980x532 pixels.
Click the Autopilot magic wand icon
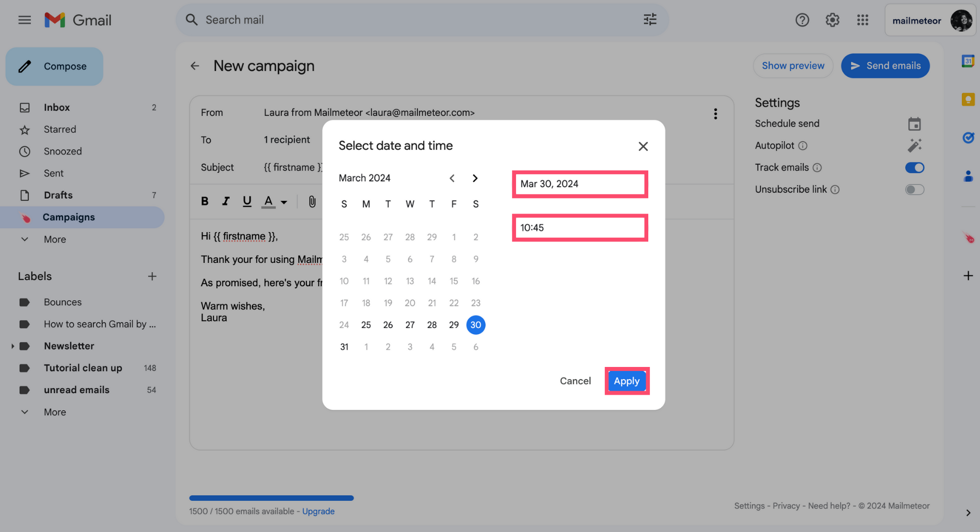click(914, 145)
